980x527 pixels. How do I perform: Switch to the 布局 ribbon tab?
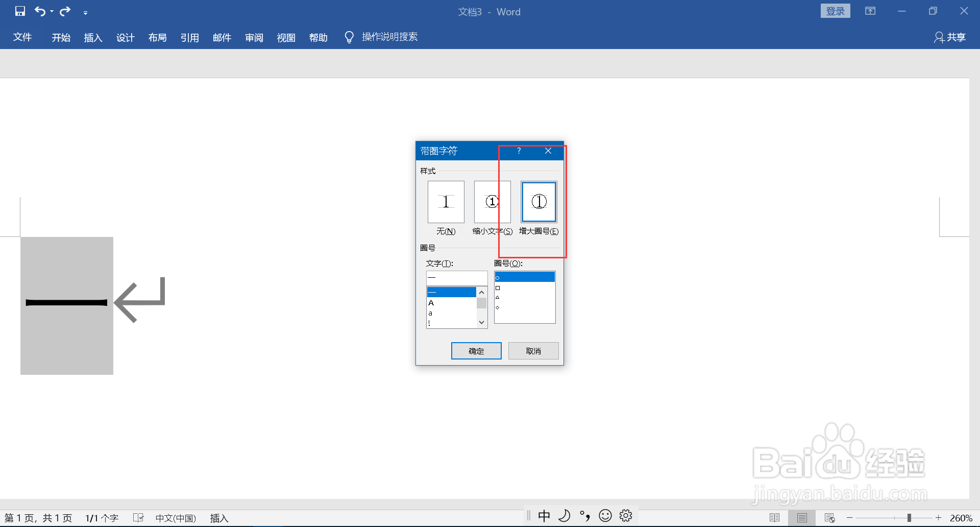158,37
